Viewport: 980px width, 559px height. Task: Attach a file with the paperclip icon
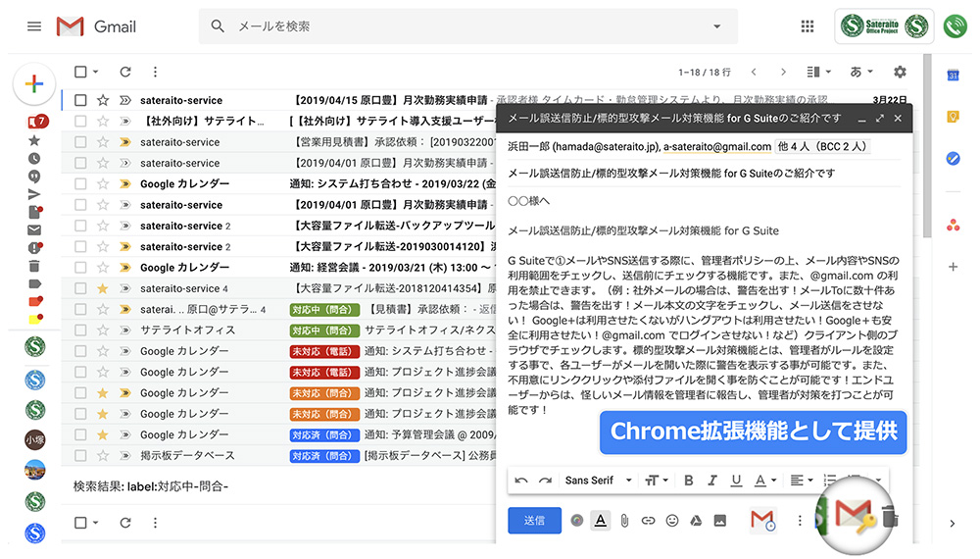(x=624, y=520)
